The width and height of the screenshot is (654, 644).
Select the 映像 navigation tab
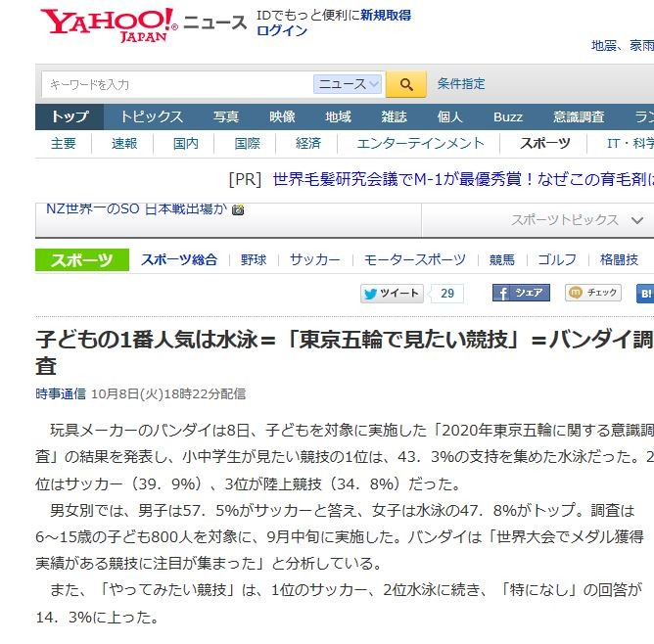pos(282,116)
